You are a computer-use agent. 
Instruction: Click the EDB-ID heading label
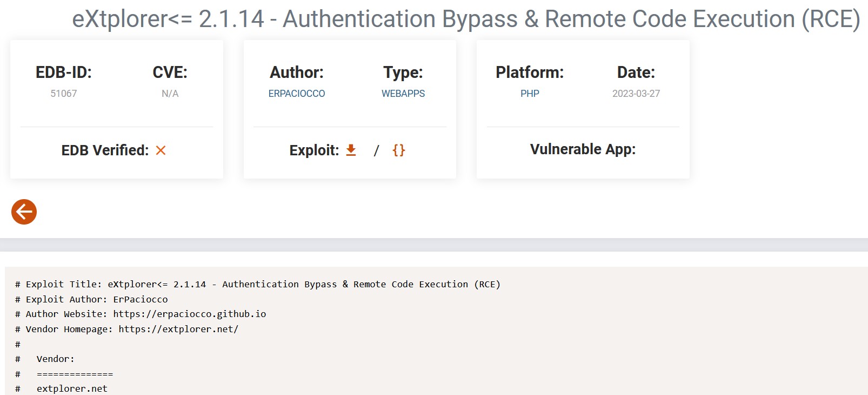click(x=64, y=73)
